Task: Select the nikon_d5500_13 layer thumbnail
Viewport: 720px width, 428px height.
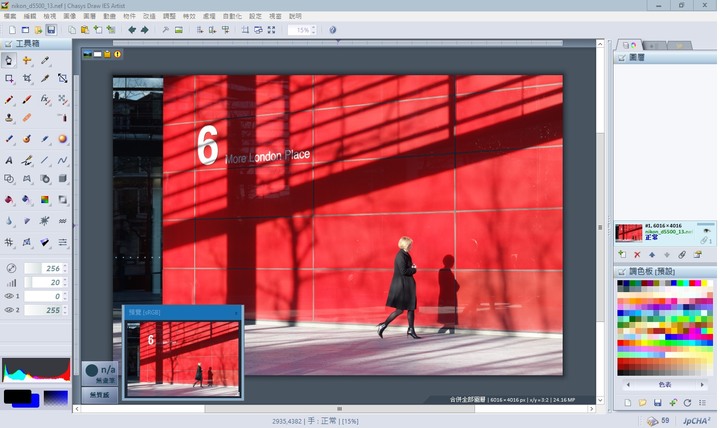Action: [x=629, y=233]
